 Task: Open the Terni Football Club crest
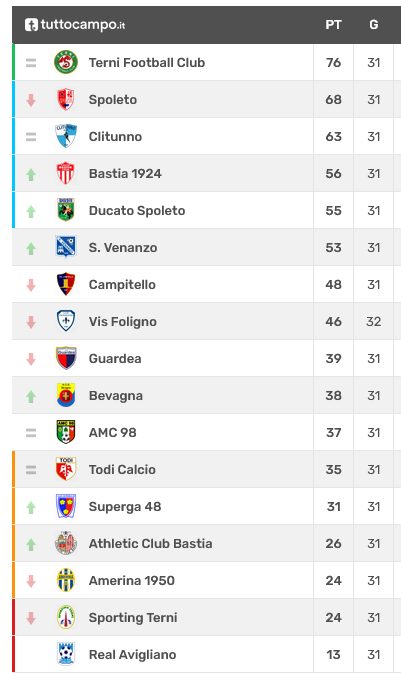click(x=66, y=62)
